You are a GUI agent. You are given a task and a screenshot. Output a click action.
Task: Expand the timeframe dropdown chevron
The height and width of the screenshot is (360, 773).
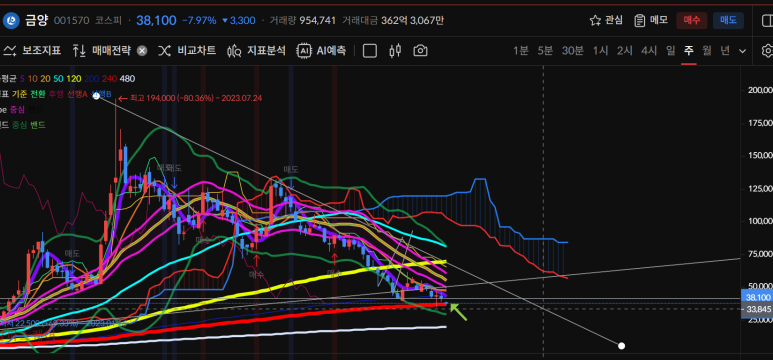click(x=742, y=51)
